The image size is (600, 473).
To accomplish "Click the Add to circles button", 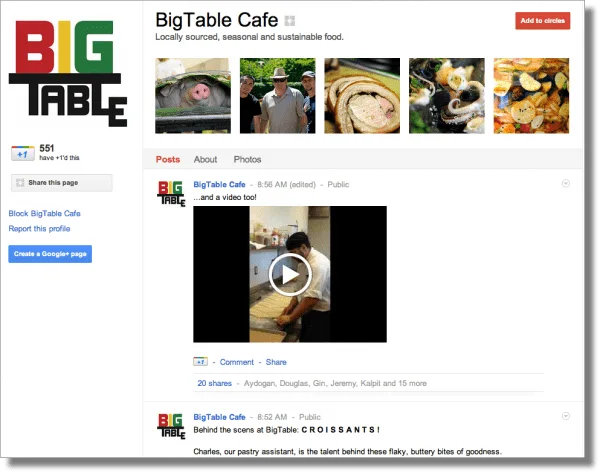I will pos(543,21).
